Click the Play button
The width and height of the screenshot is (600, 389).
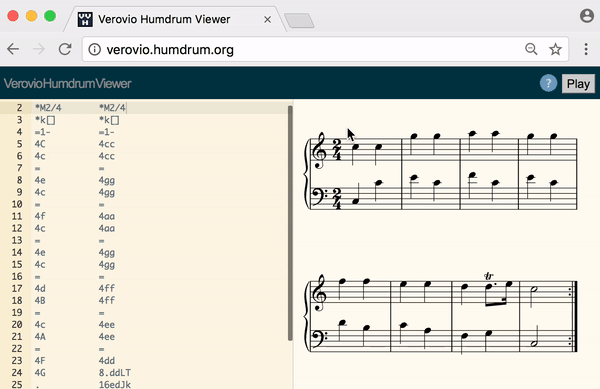pos(578,84)
